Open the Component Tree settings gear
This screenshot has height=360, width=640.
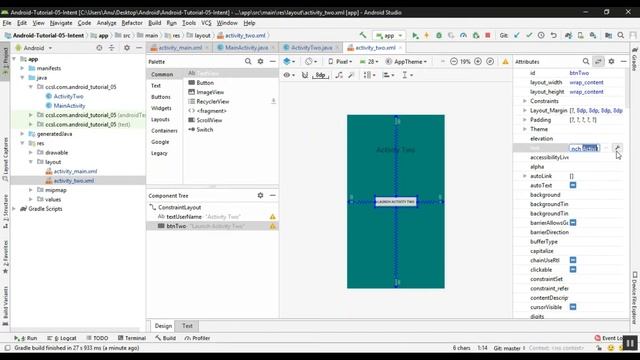[x=260, y=196]
